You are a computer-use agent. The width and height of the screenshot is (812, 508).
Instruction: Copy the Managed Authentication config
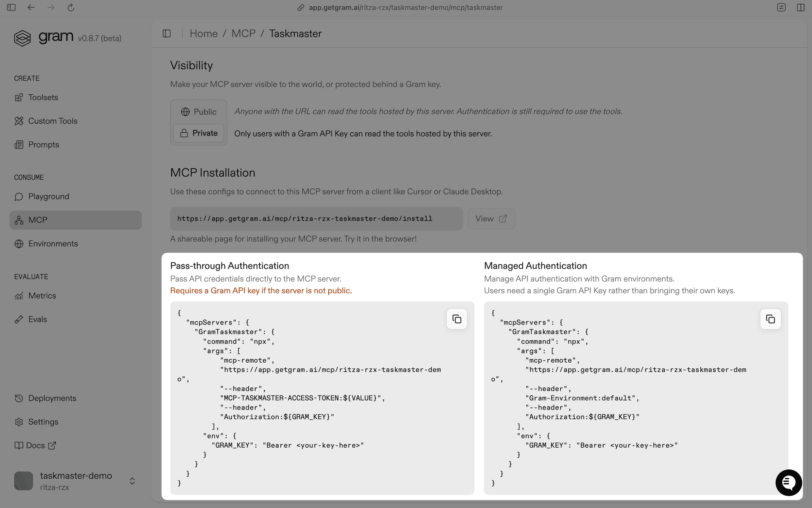click(771, 319)
